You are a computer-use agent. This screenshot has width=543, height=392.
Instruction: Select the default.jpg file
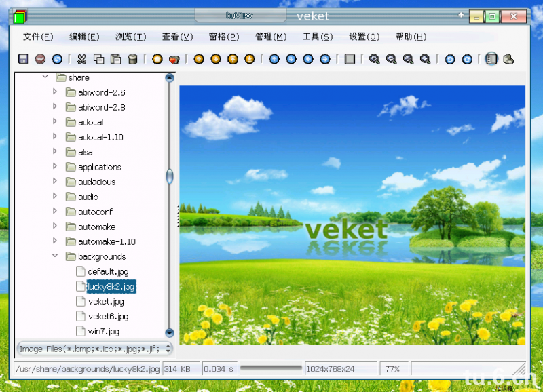pyautogui.click(x=108, y=271)
